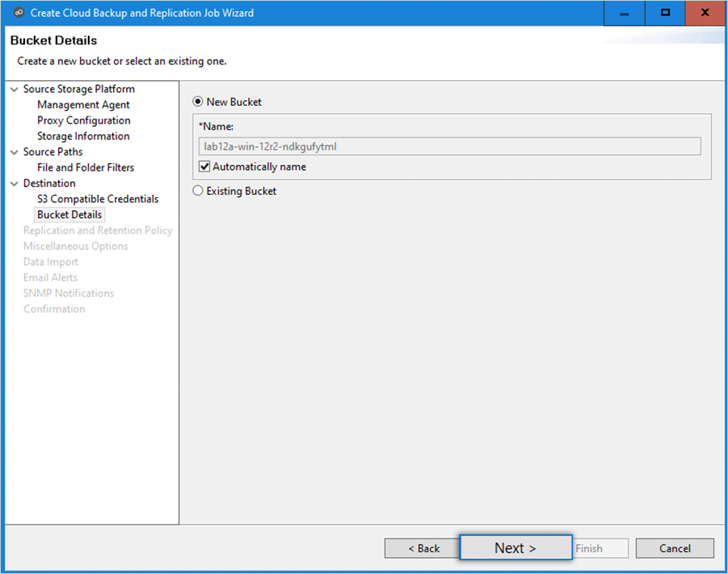Click the Source Paths tree label
728x574 pixels.
click(53, 152)
